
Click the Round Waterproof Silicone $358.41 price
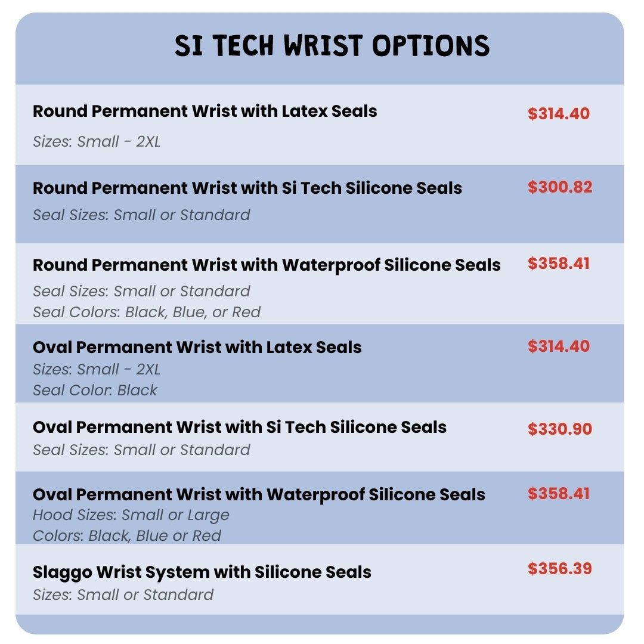point(558,264)
